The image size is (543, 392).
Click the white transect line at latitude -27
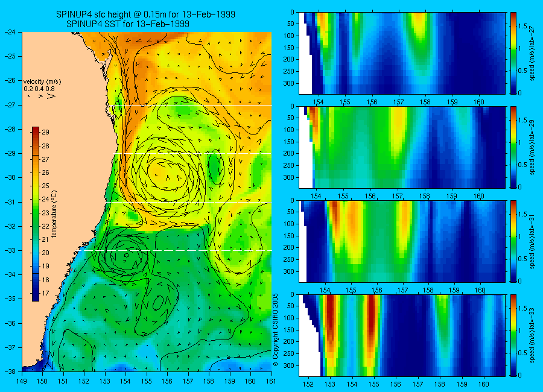(194, 105)
